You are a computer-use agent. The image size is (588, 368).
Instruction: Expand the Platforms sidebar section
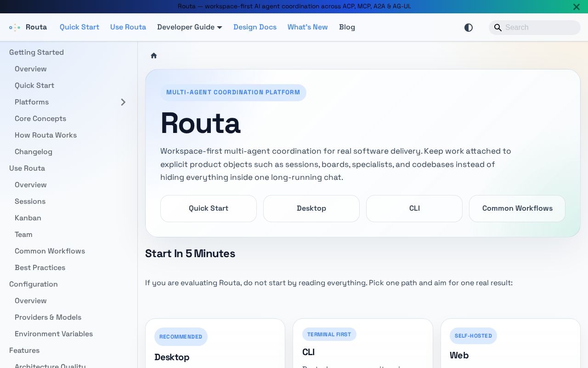(123, 102)
